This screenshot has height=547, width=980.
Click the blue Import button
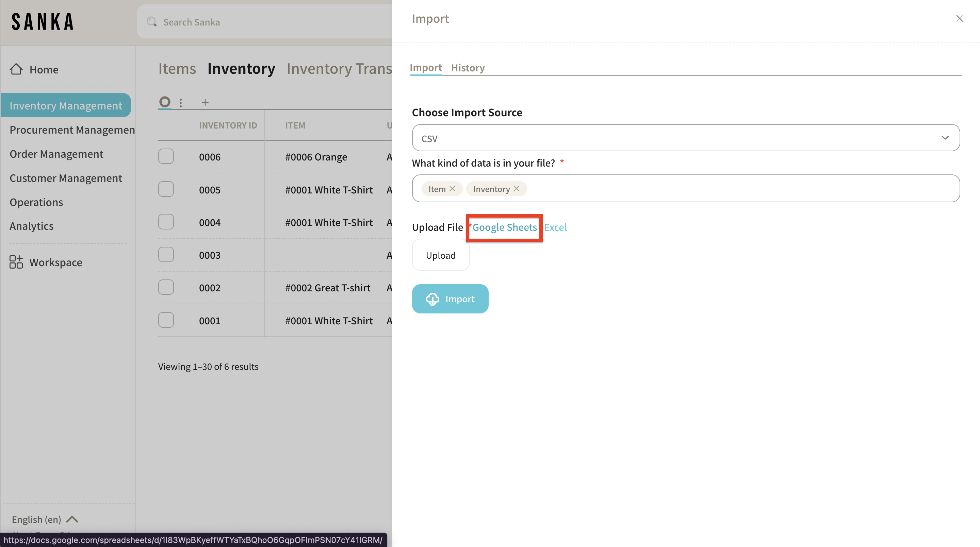450,299
